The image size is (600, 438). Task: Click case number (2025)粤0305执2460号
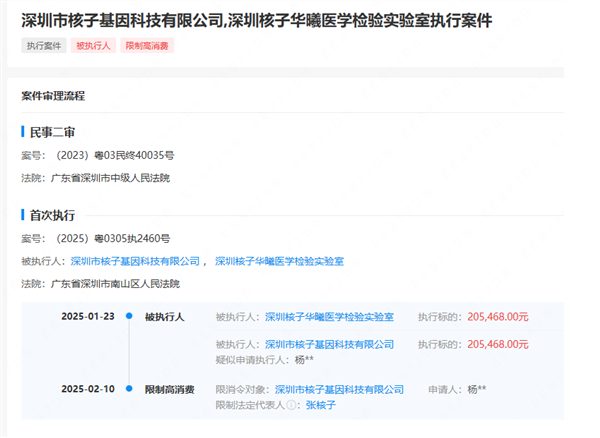(113, 239)
